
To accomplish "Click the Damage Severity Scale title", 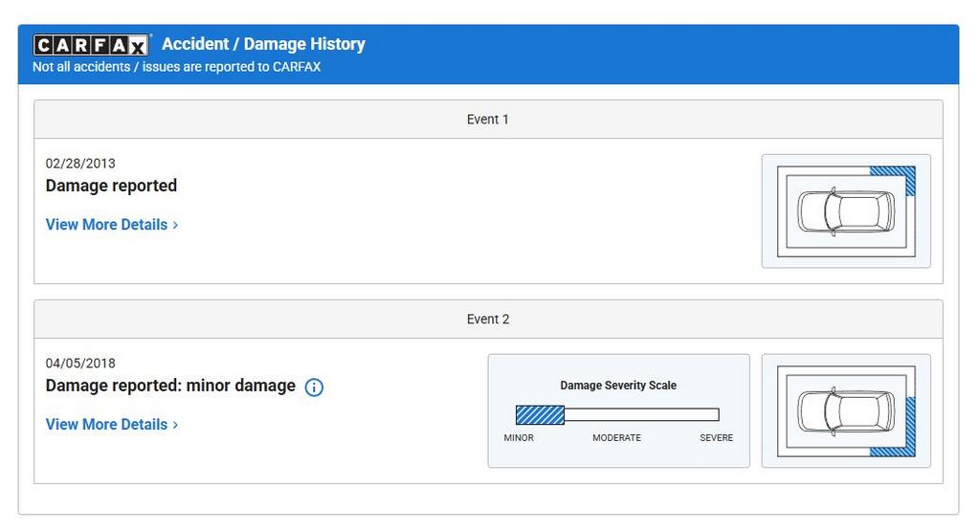I will tap(617, 386).
